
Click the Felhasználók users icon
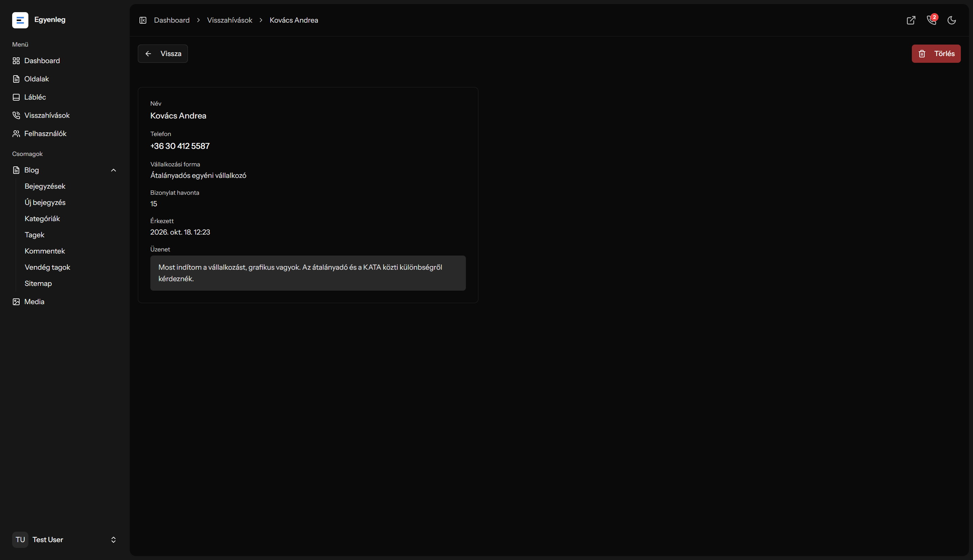[x=16, y=133]
